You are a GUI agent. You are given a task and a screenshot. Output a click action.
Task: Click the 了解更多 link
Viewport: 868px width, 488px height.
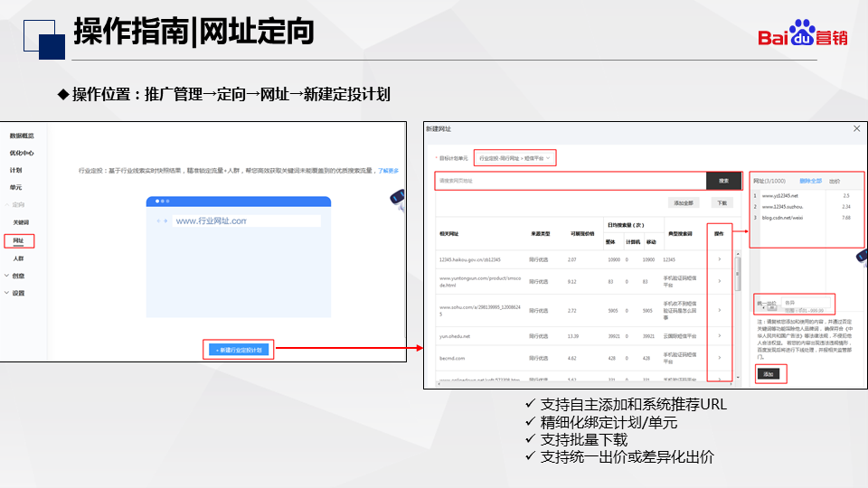tap(388, 171)
